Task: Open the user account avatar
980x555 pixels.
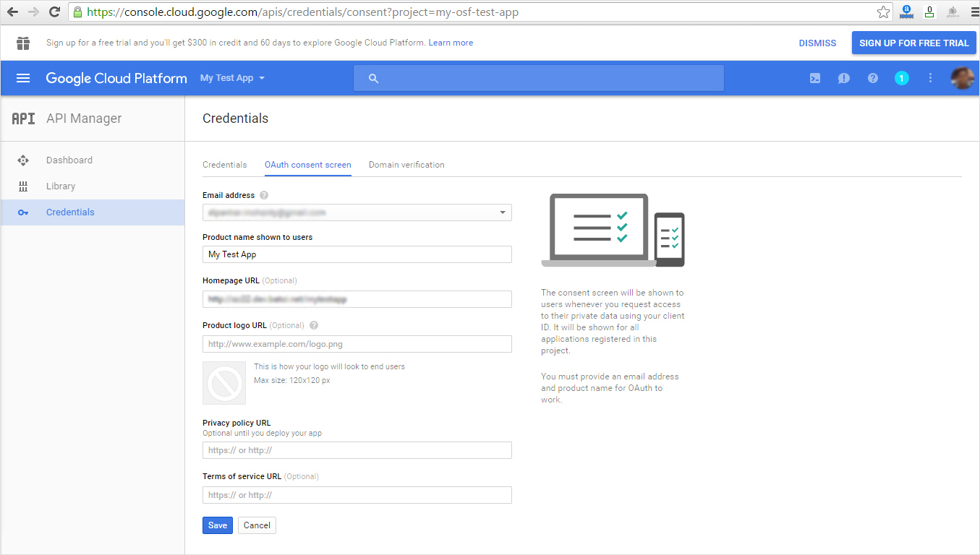Action: click(962, 78)
